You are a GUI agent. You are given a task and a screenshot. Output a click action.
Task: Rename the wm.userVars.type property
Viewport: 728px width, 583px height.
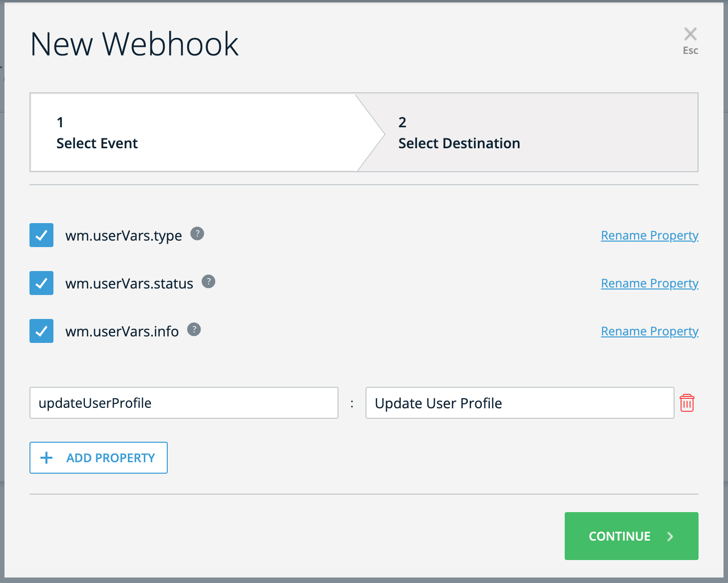coord(649,235)
